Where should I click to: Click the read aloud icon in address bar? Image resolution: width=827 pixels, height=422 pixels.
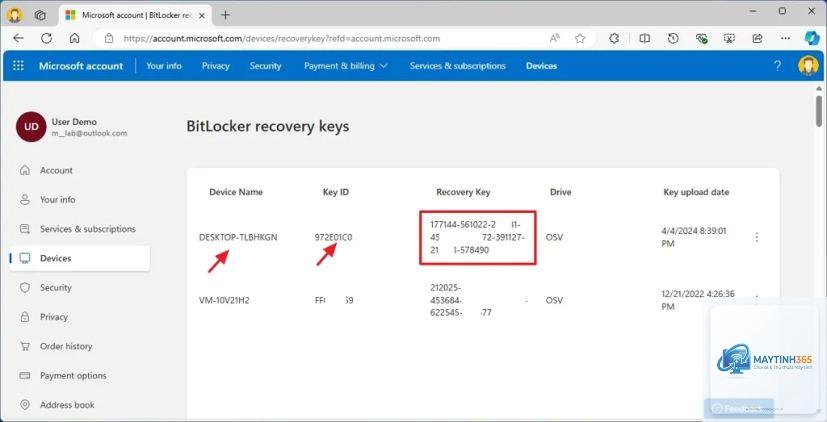(x=554, y=38)
